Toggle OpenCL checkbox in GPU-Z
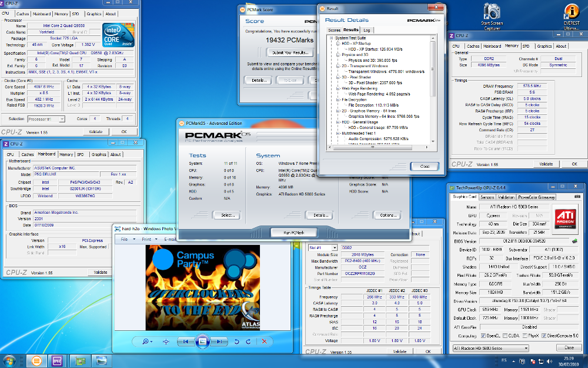 pyautogui.click(x=483, y=336)
